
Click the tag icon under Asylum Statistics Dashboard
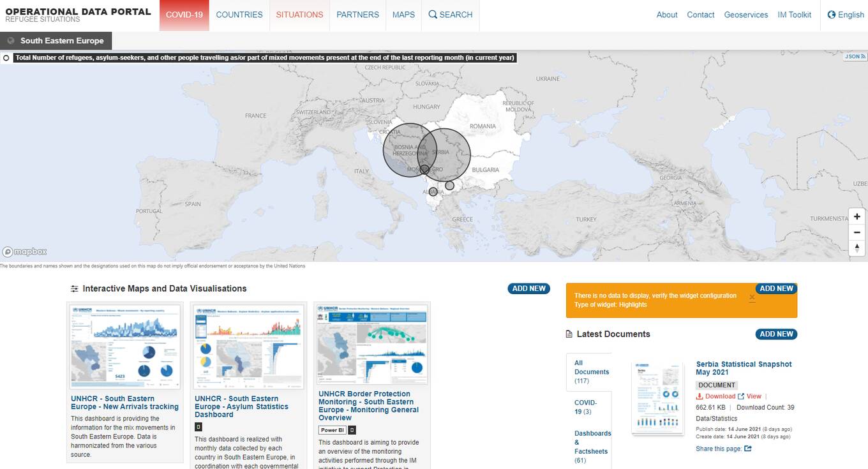(198, 427)
